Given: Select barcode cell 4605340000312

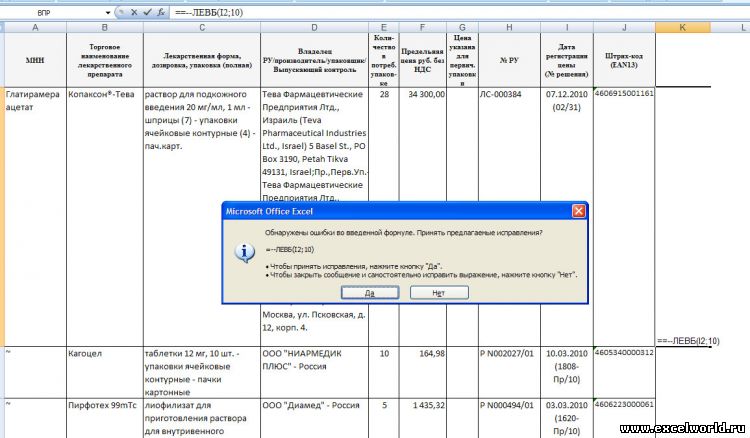Looking at the screenshot, I should click(x=624, y=372).
